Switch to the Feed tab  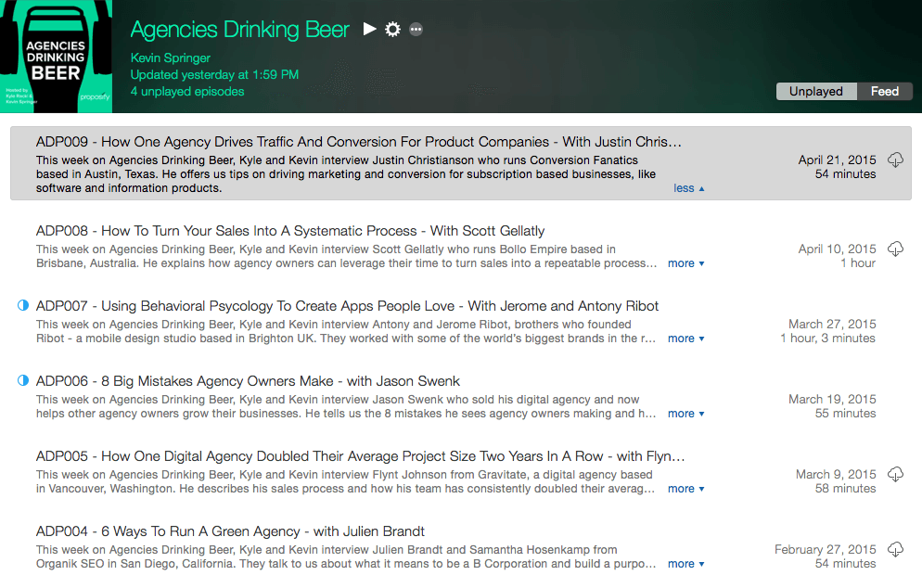tap(884, 91)
